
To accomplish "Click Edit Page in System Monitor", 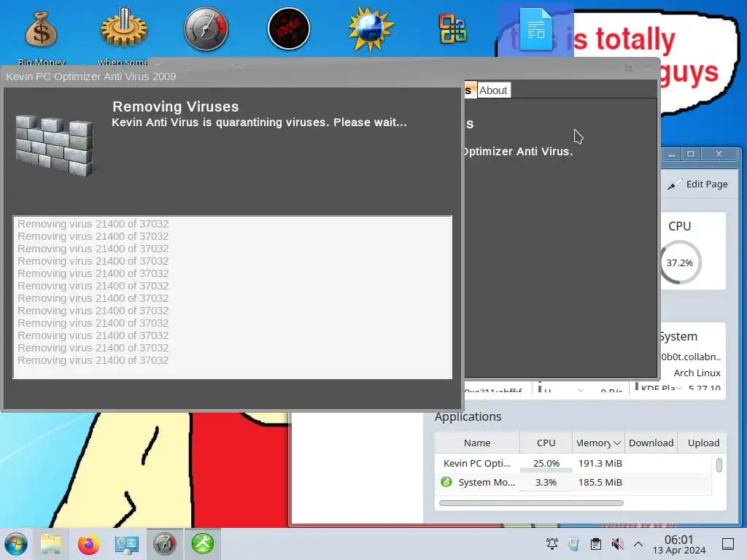I will point(698,184).
